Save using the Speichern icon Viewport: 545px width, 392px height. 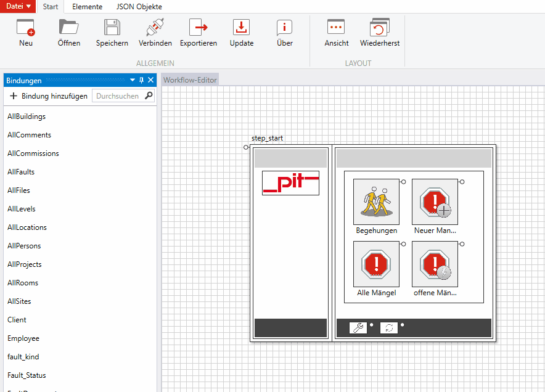(112, 27)
